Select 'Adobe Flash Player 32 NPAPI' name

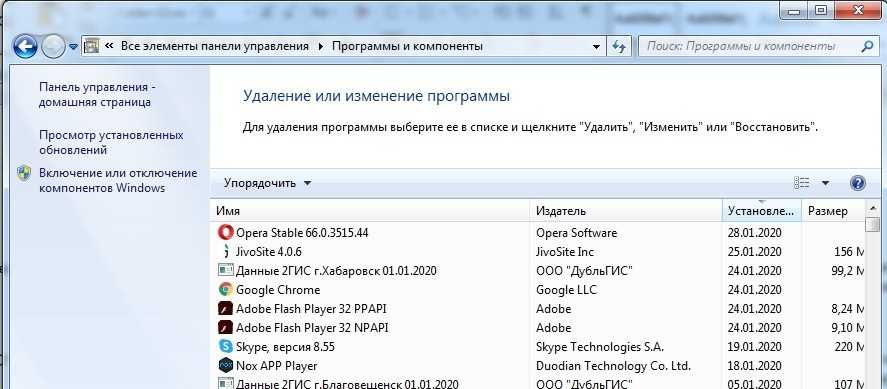[312, 327]
